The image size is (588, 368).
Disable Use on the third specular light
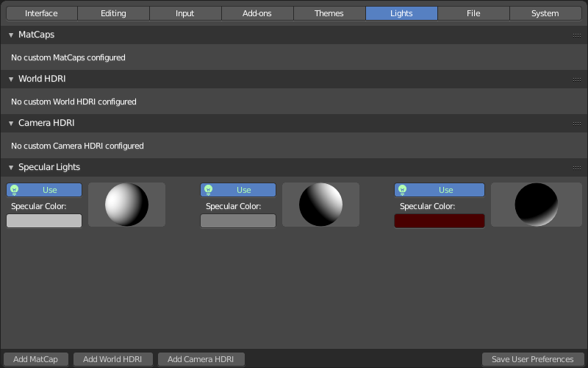[x=440, y=190]
